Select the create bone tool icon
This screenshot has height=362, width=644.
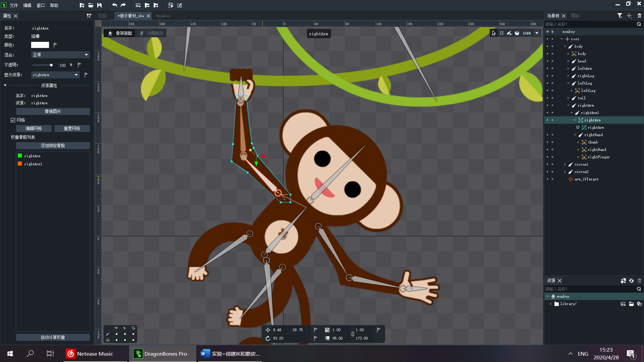(x=509, y=33)
